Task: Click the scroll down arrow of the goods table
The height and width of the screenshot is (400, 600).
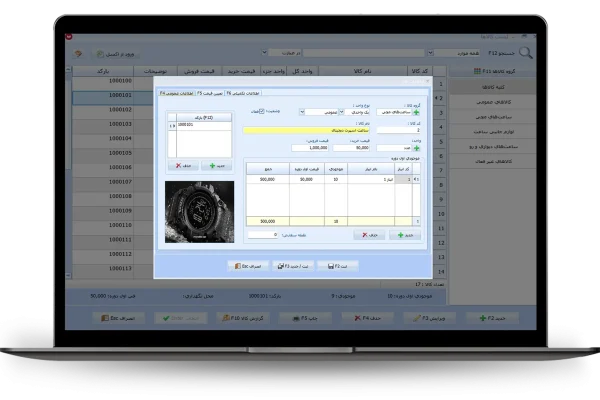Action: point(68,276)
